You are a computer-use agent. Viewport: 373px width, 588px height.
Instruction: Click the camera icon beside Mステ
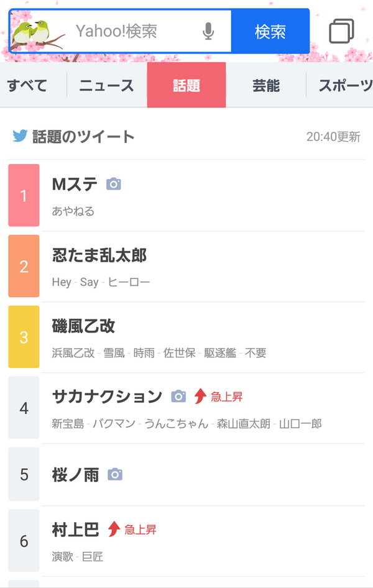(113, 184)
